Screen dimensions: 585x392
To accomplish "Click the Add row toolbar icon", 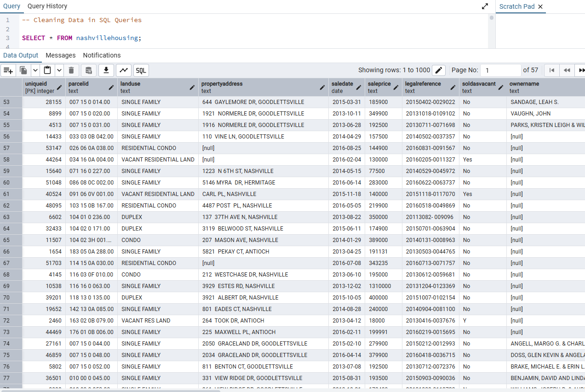I will (x=8, y=70).
